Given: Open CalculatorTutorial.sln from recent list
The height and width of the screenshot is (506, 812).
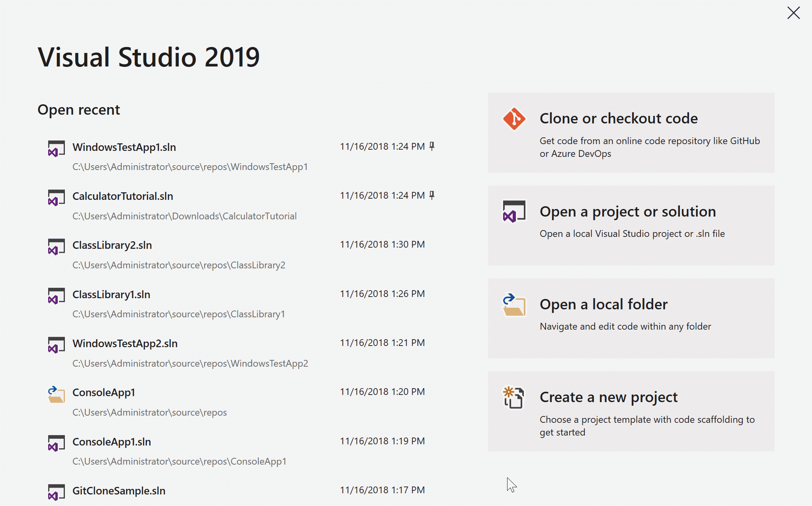Looking at the screenshot, I should point(123,196).
